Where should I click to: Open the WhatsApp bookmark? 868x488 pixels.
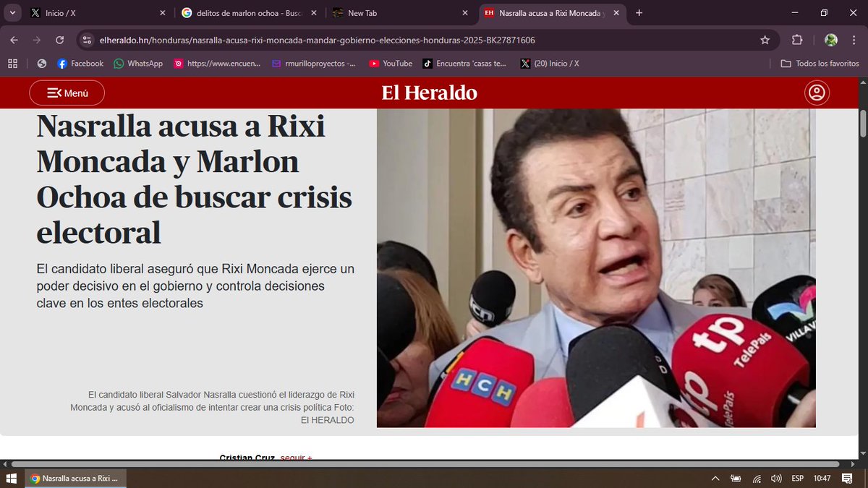coord(138,64)
